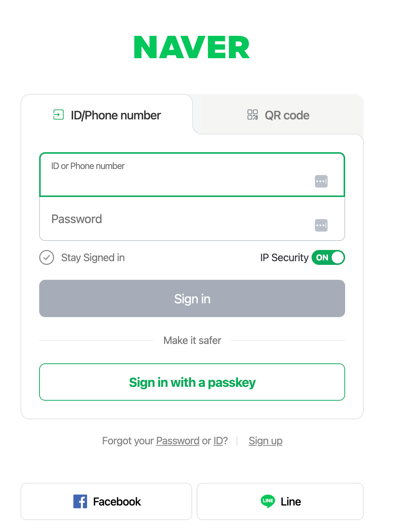Click the Facebook logo icon
This screenshot has height=532, width=394.
(80, 501)
